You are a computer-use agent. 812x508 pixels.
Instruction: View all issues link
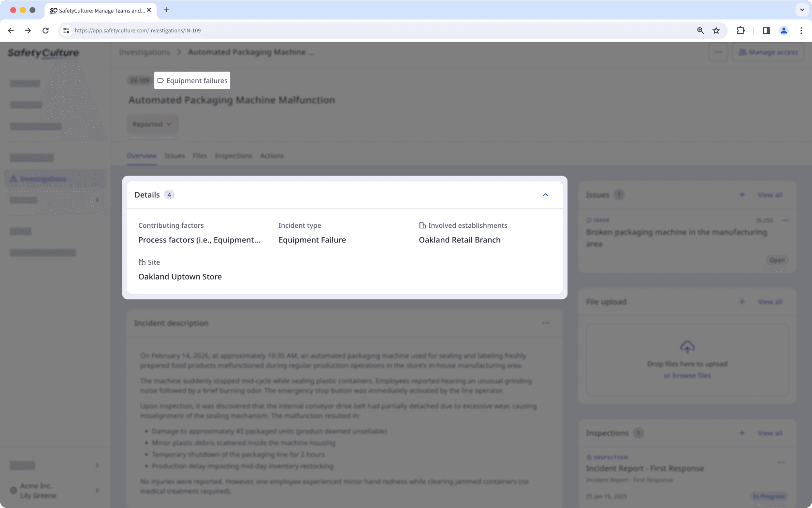770,195
